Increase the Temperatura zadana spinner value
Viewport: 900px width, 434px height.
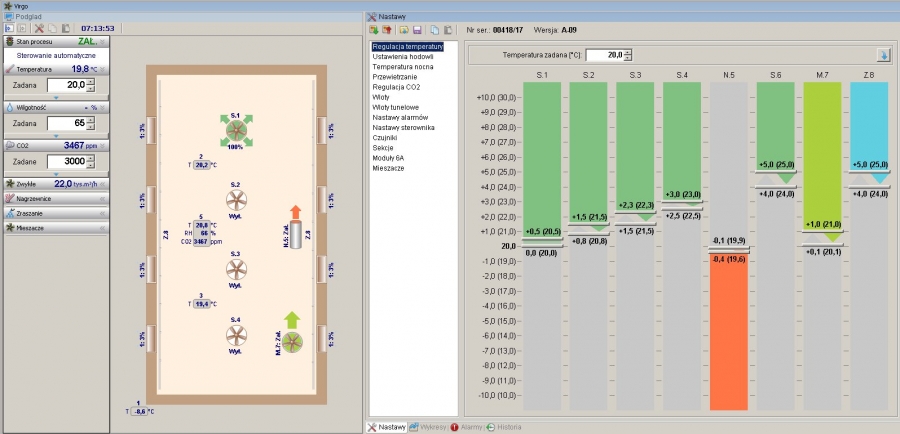point(630,52)
